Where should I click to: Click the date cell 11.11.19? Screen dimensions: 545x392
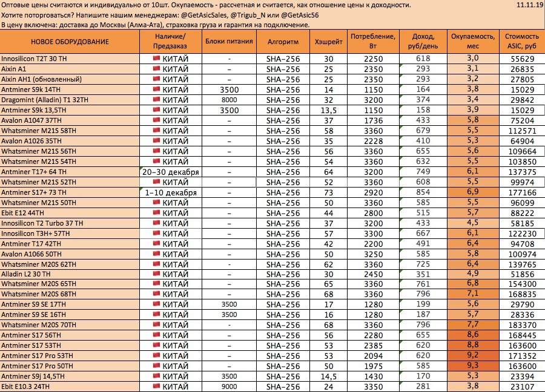(x=530, y=5)
